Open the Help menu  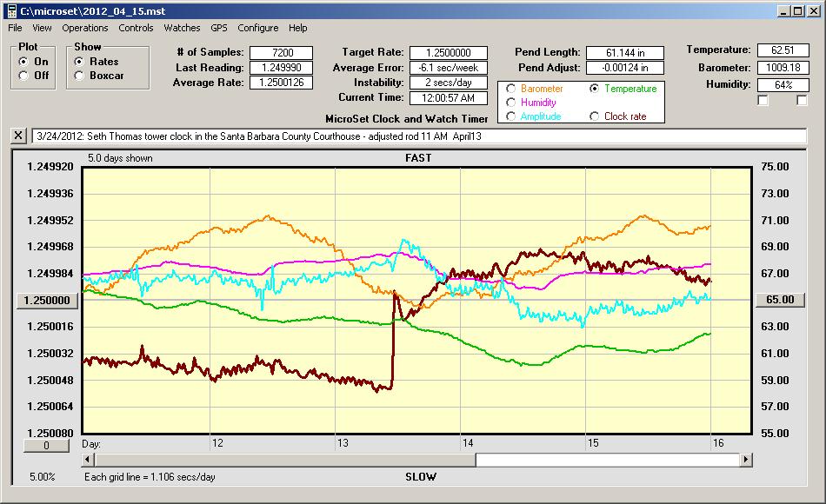297,28
